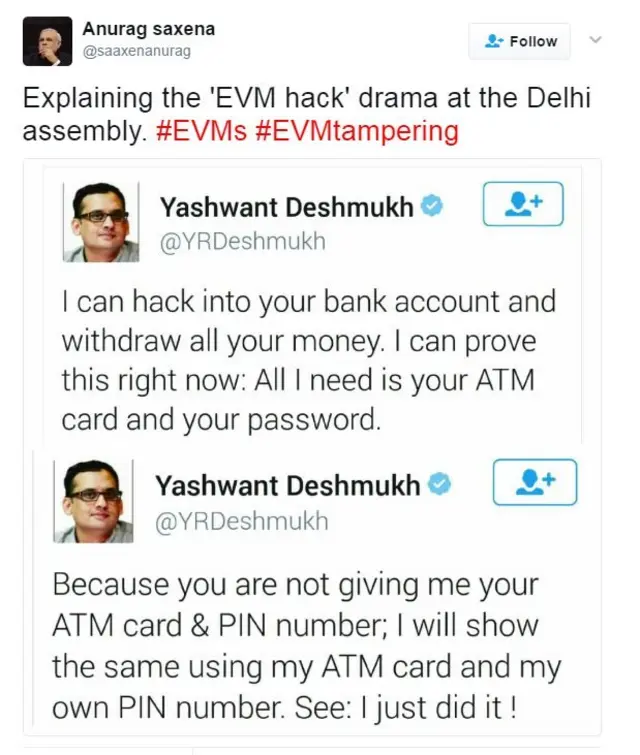Viewport: 640px width, 755px height.
Task: Open Yashwant Deshmukh's avatar in second tweet
Action: tap(93, 501)
